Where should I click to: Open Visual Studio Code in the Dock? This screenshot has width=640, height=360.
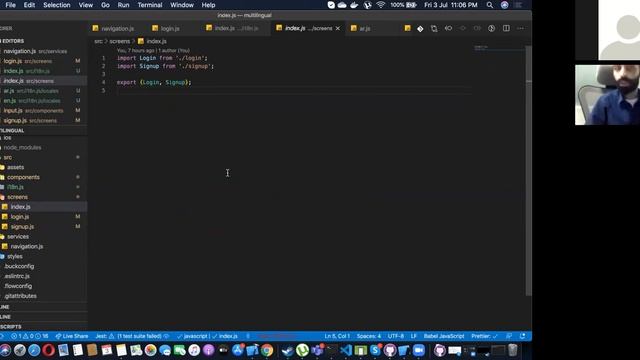pyautogui.click(x=346, y=350)
